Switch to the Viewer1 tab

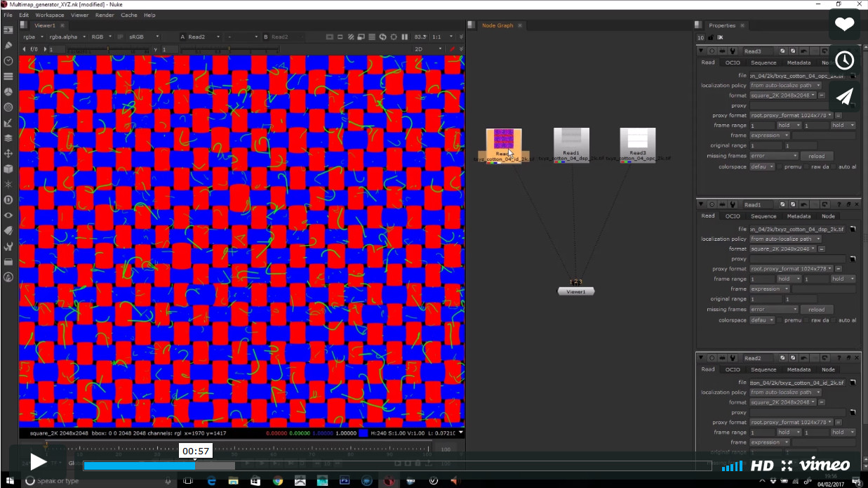tap(45, 25)
